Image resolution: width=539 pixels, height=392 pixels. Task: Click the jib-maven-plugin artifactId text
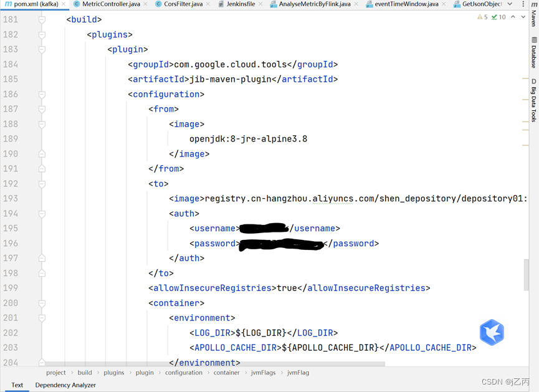231,79
